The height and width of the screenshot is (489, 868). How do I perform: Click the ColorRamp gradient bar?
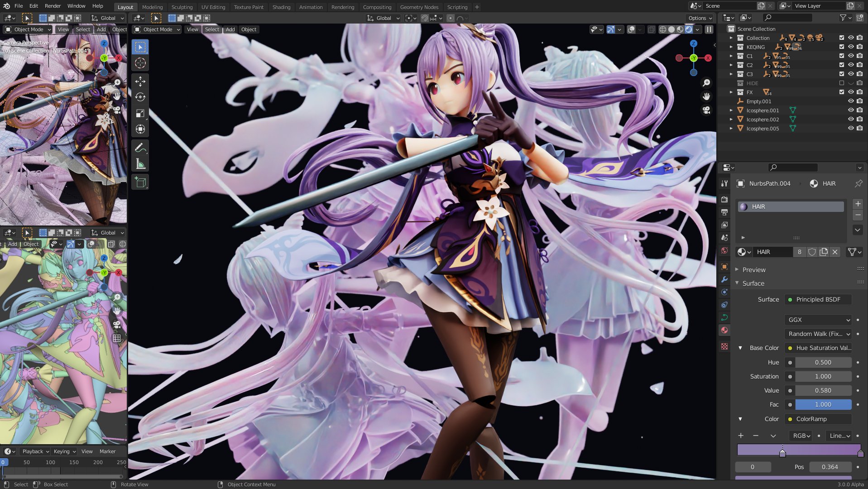(799, 450)
